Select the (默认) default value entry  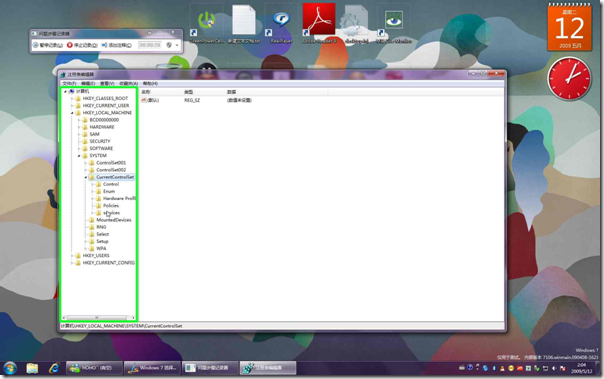(150, 100)
